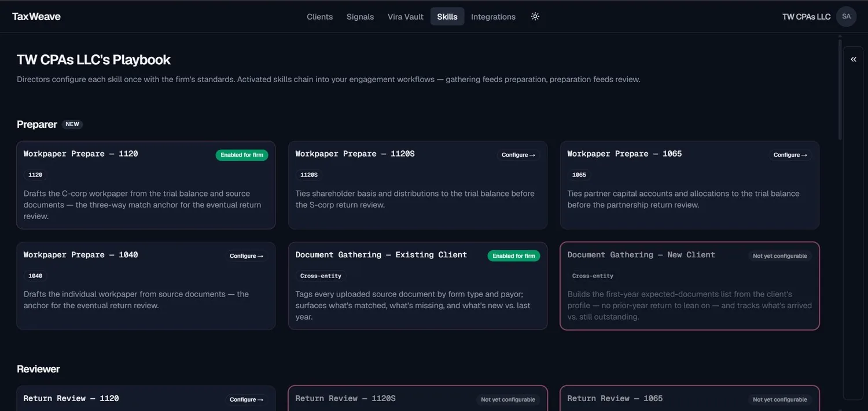Click the uploaded source document tagging description
The width and height of the screenshot is (868, 411).
(x=413, y=305)
